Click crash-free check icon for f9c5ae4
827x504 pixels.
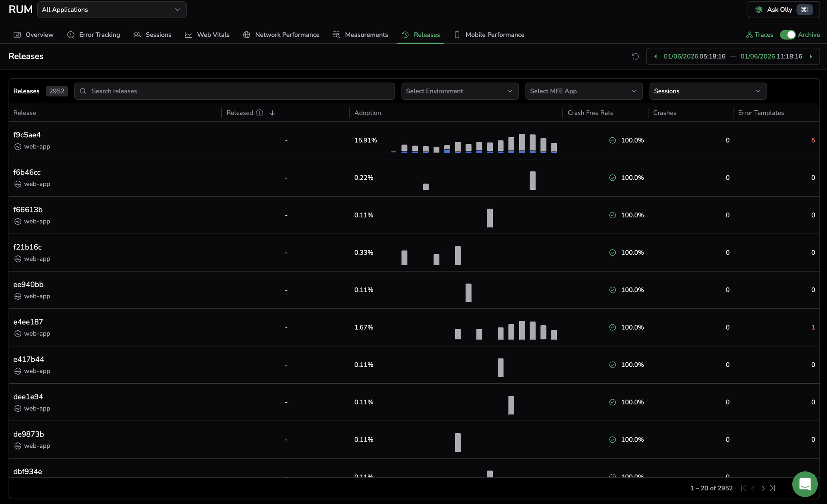pos(613,141)
